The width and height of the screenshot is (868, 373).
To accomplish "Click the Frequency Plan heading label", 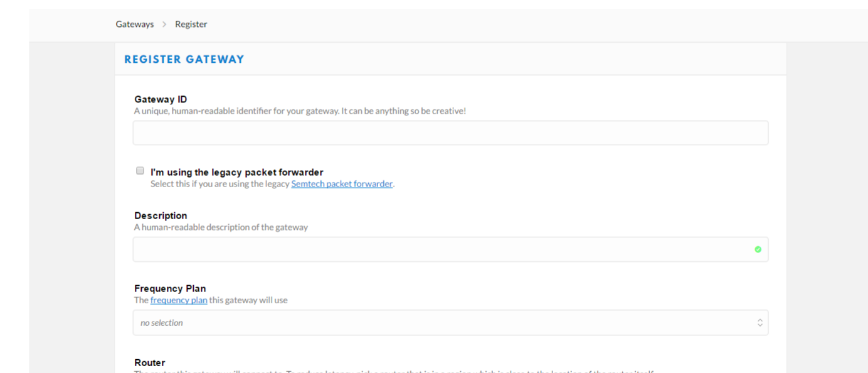I will [170, 289].
